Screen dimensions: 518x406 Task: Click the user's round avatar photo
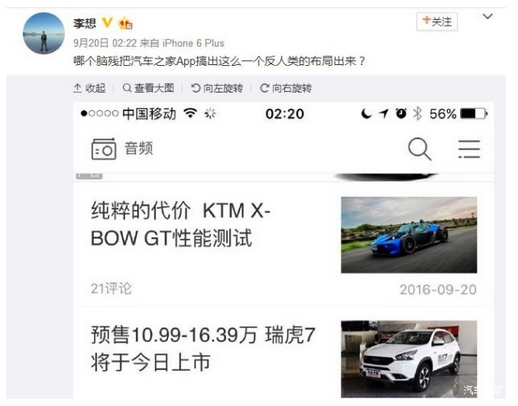(44, 33)
